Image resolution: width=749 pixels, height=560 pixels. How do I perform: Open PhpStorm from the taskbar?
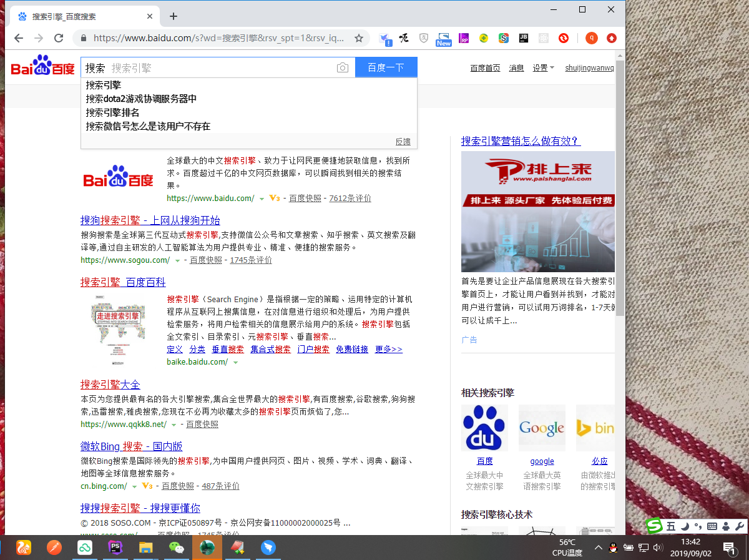click(115, 548)
